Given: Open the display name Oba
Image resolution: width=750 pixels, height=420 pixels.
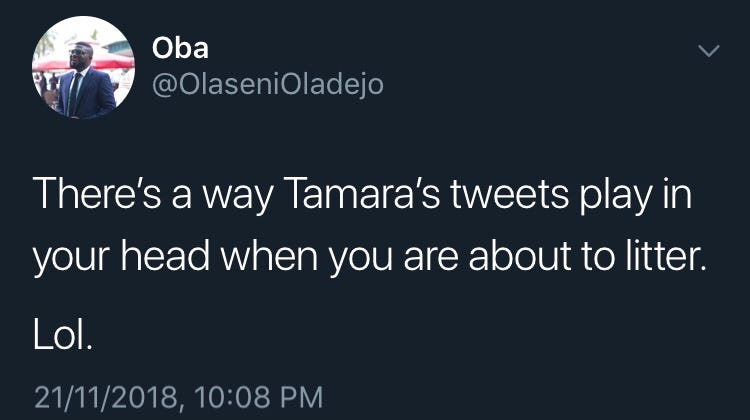Looking at the screenshot, I should click(180, 48).
